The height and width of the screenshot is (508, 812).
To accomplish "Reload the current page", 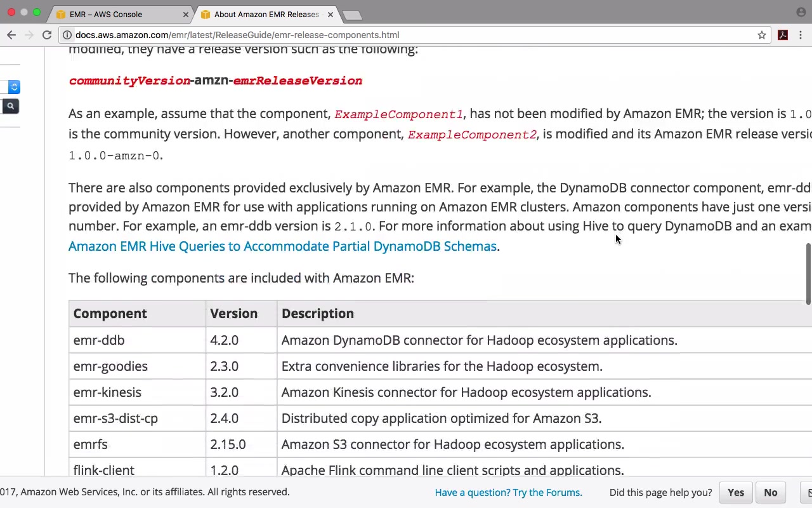I will [47, 36].
